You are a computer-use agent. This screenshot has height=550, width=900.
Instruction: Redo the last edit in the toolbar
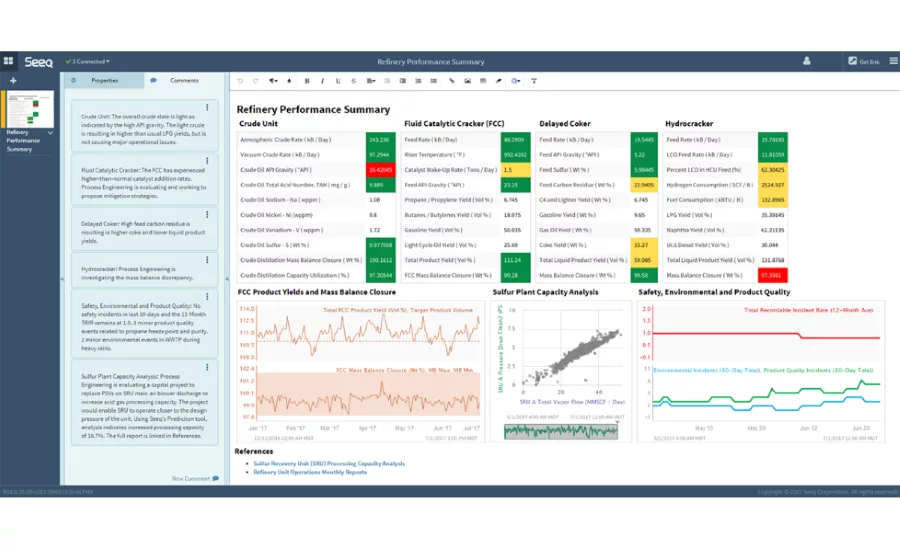pyautogui.click(x=256, y=81)
